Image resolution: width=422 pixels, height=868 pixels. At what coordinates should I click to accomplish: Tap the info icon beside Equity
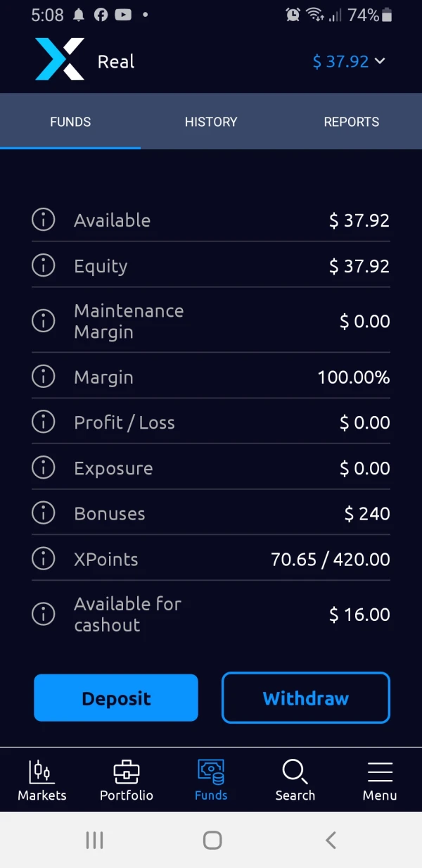click(x=44, y=265)
